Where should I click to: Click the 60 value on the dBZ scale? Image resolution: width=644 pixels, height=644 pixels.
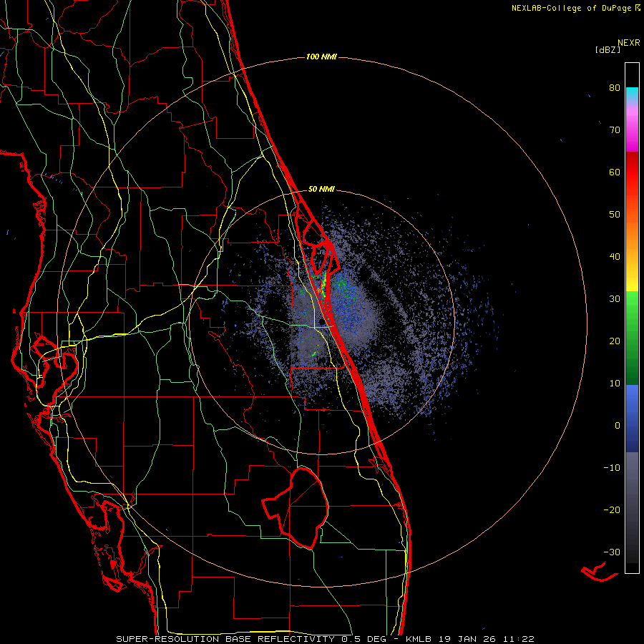615,172
